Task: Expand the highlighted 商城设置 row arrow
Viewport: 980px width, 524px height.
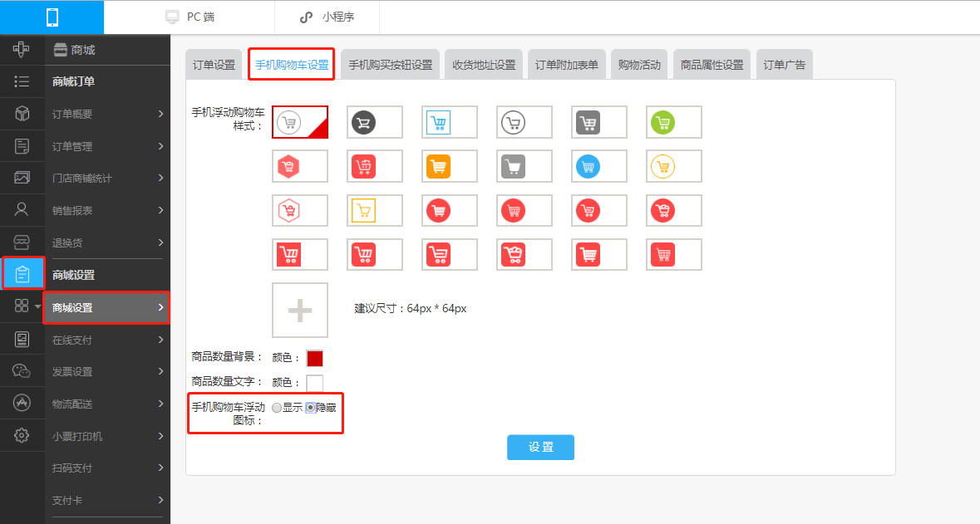Action: (x=160, y=307)
